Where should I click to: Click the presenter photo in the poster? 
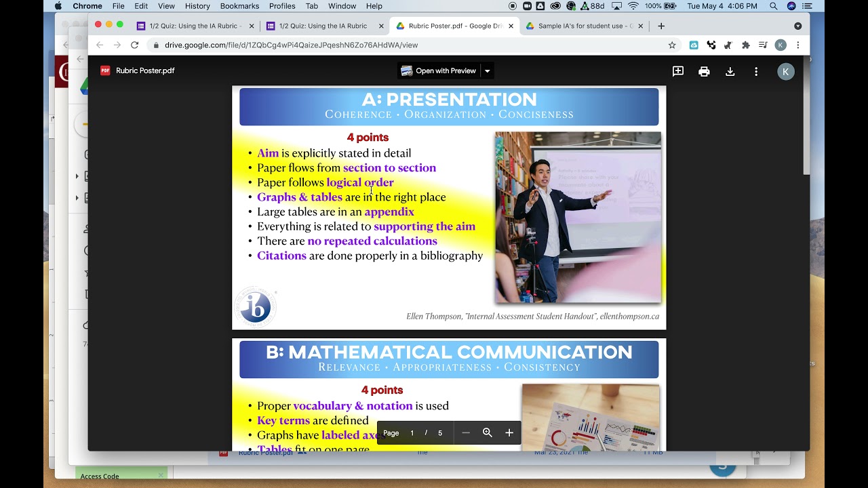click(578, 217)
